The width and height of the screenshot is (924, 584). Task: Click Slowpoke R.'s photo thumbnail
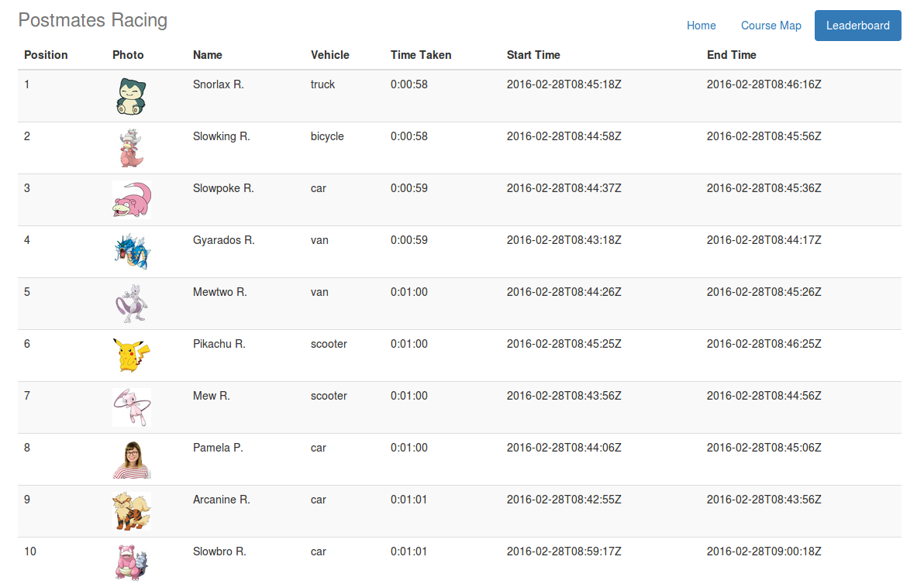(132, 200)
